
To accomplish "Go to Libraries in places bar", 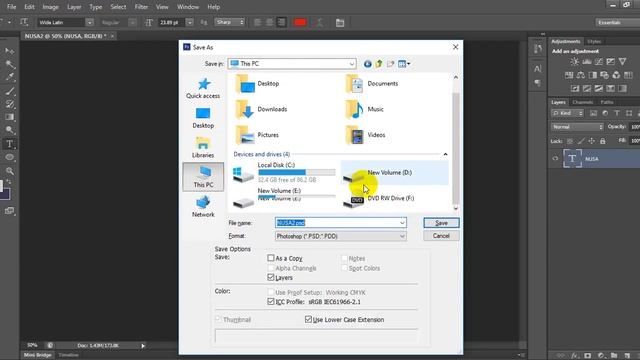I will tap(203, 148).
